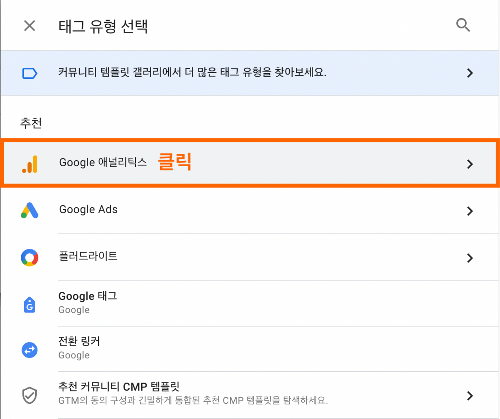Expand the 추천 커뮤니티 CMP 템플릿 chevron
Viewport: 500px width, 419px height.
(x=470, y=396)
